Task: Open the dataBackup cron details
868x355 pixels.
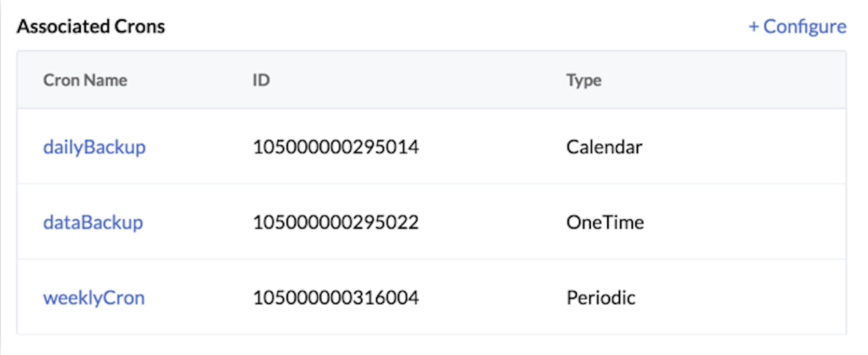Action: pos(93,222)
